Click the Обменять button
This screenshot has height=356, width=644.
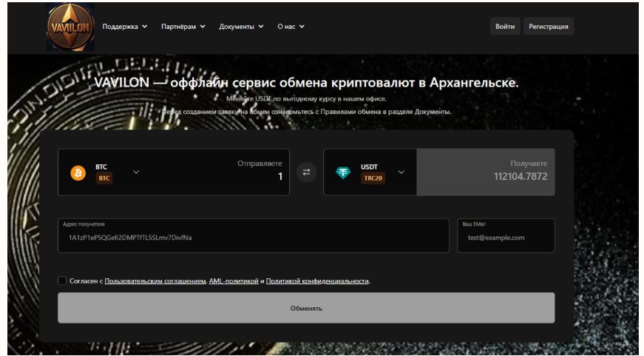(x=306, y=308)
